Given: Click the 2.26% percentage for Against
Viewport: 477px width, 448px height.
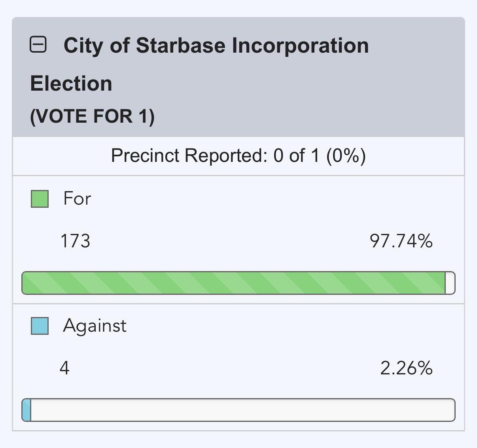Looking at the screenshot, I should pos(406,368).
